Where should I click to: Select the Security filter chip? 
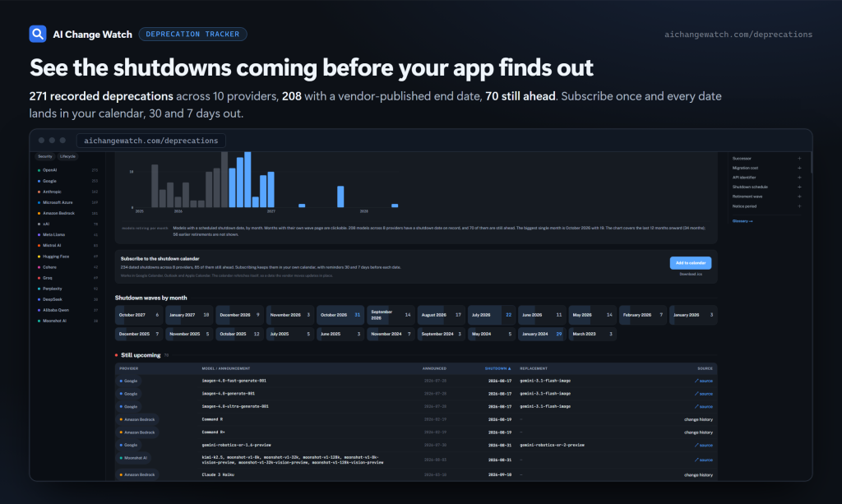(x=45, y=156)
